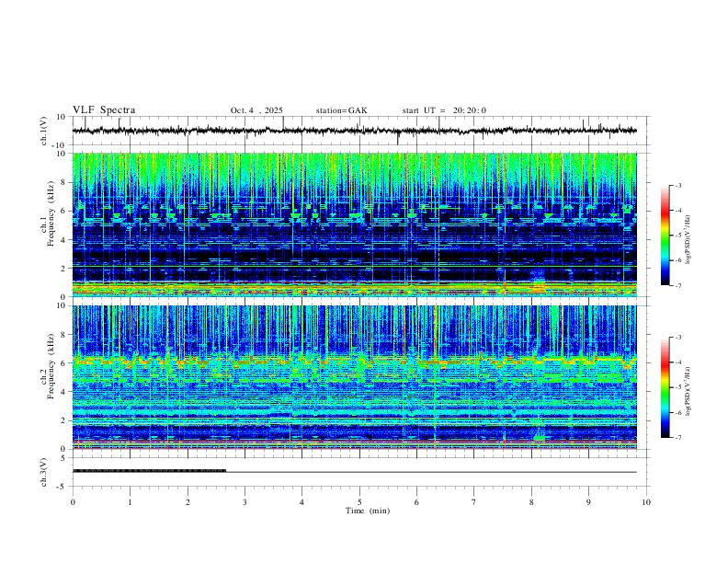
Task: Click the "station=GAK" header label
Action: [x=341, y=110]
